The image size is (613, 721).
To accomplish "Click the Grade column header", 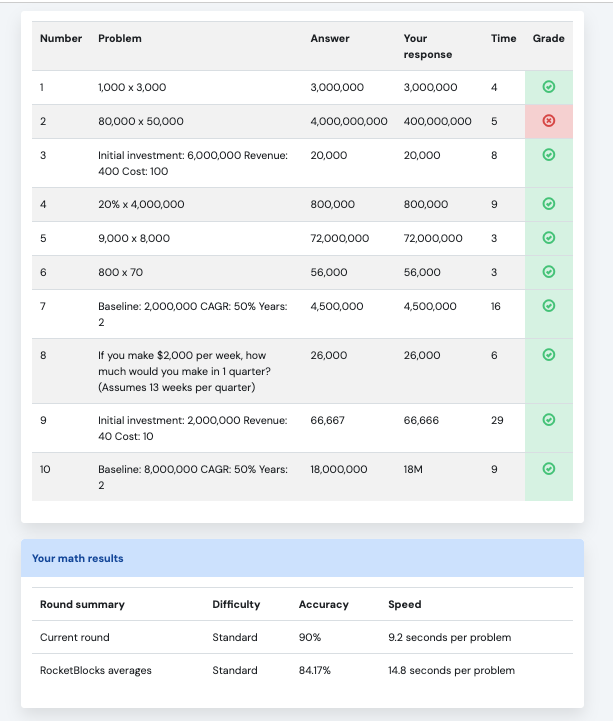I will [548, 39].
